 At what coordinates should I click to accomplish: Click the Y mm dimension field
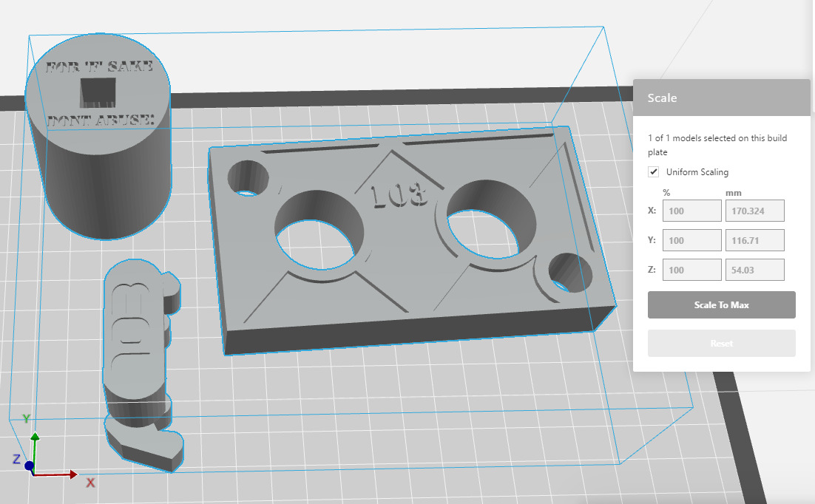tap(754, 241)
